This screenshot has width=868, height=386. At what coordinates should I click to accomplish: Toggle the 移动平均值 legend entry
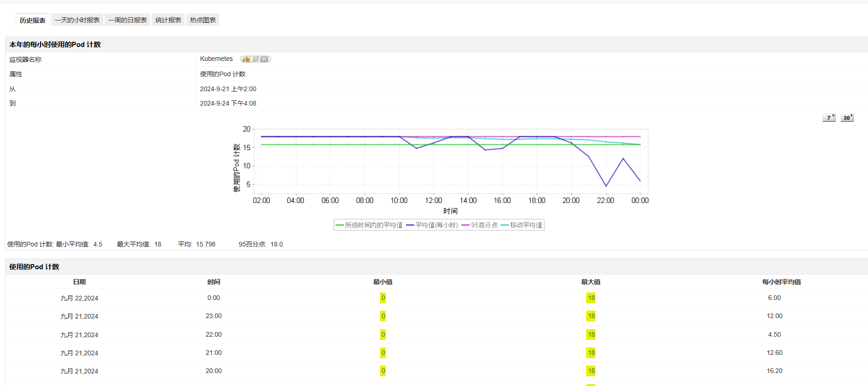(x=521, y=225)
